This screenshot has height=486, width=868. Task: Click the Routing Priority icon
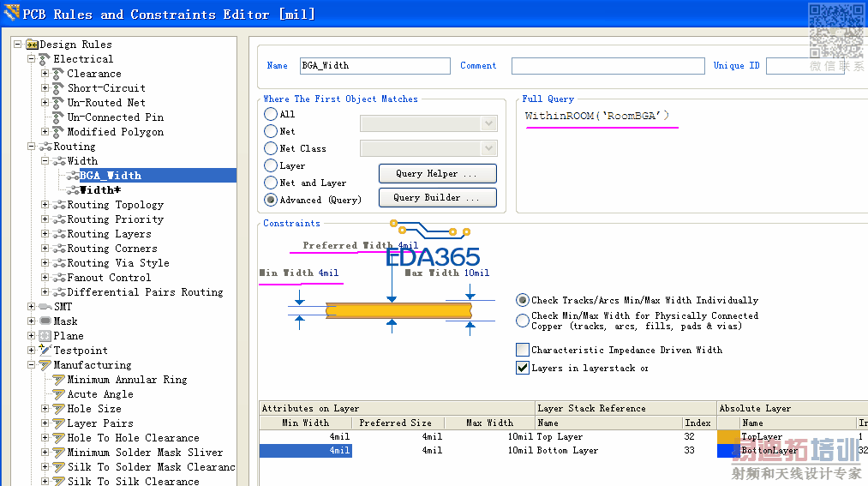58,219
